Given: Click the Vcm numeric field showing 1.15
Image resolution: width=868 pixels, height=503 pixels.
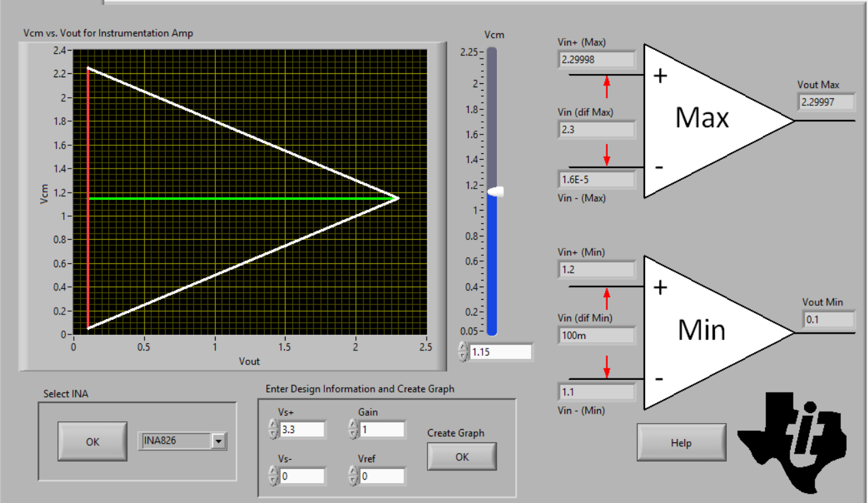Looking at the screenshot, I should pos(501,352).
